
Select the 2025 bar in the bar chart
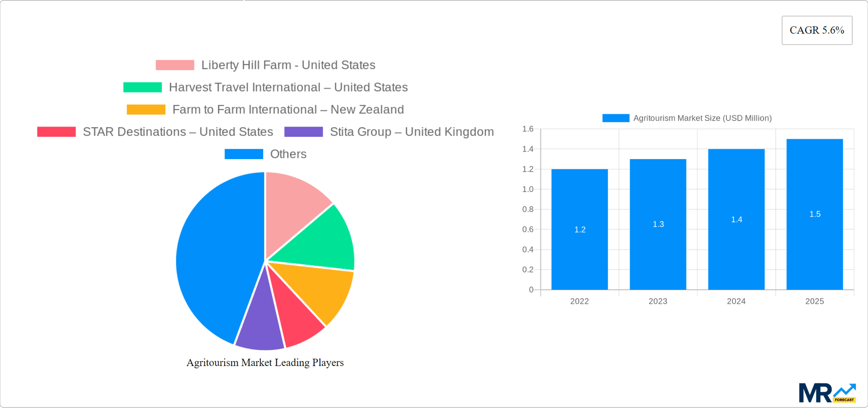(x=815, y=214)
